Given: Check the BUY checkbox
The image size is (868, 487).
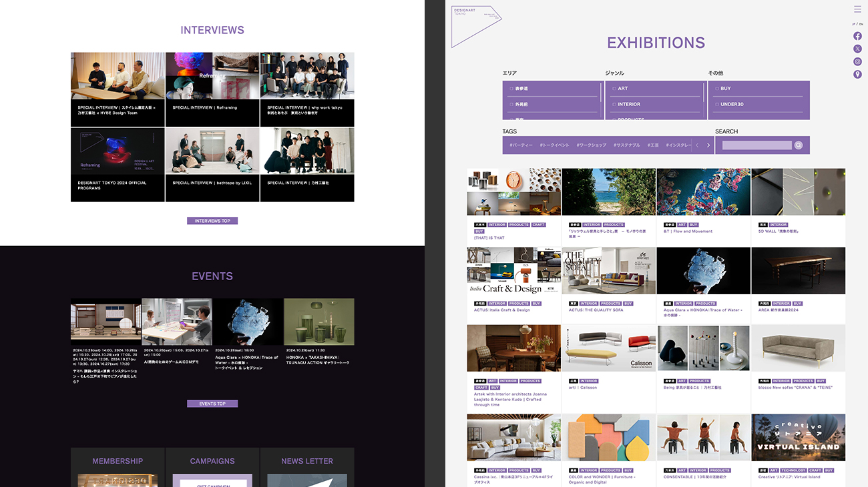Looking at the screenshot, I should (717, 89).
